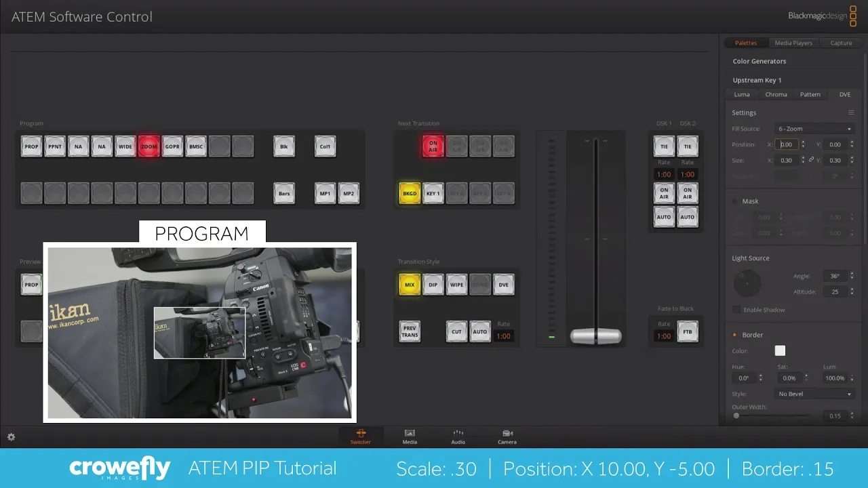The height and width of the screenshot is (488, 868).
Task: Toggle TIE for DSK 1
Action: [x=664, y=146]
